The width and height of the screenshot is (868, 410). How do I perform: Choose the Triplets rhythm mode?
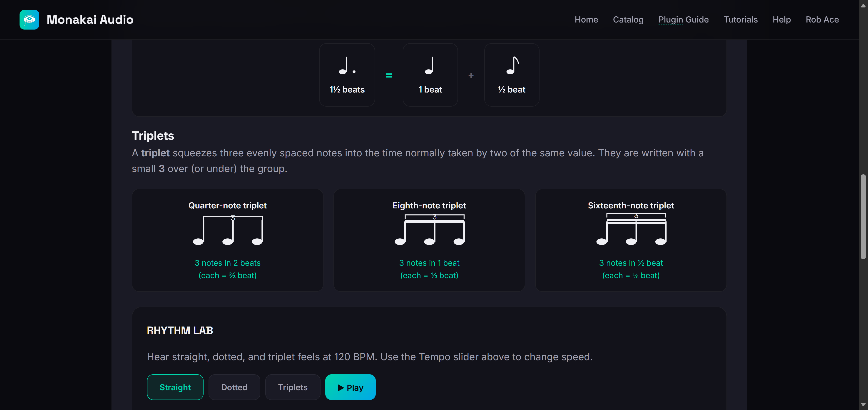(293, 387)
